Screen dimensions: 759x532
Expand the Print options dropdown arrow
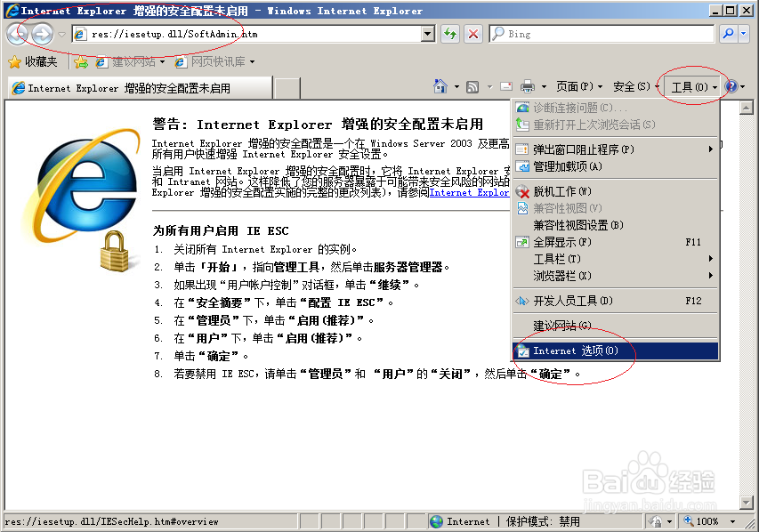point(544,87)
